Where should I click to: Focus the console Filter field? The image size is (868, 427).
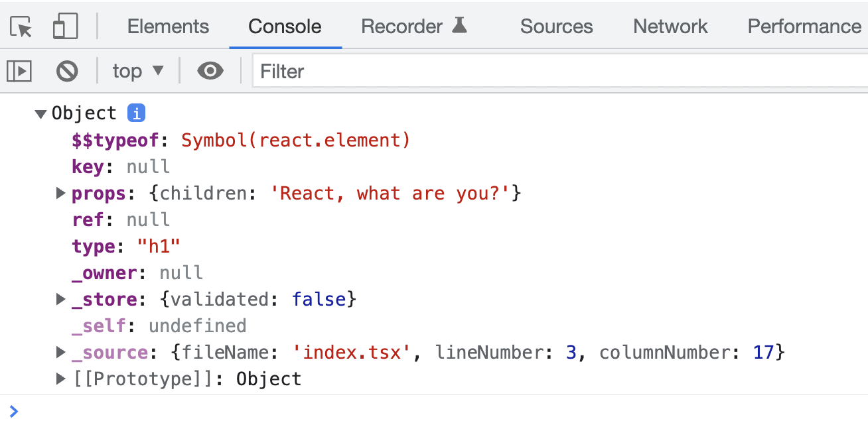point(557,71)
